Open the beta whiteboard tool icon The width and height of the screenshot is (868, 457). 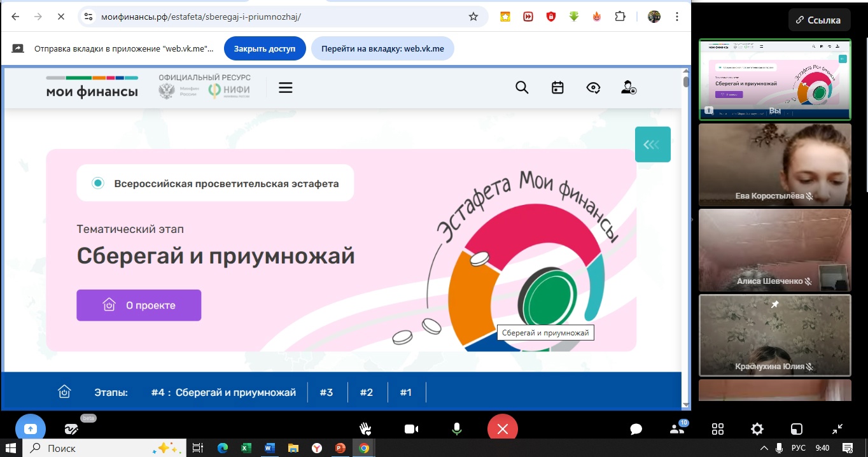tap(71, 429)
